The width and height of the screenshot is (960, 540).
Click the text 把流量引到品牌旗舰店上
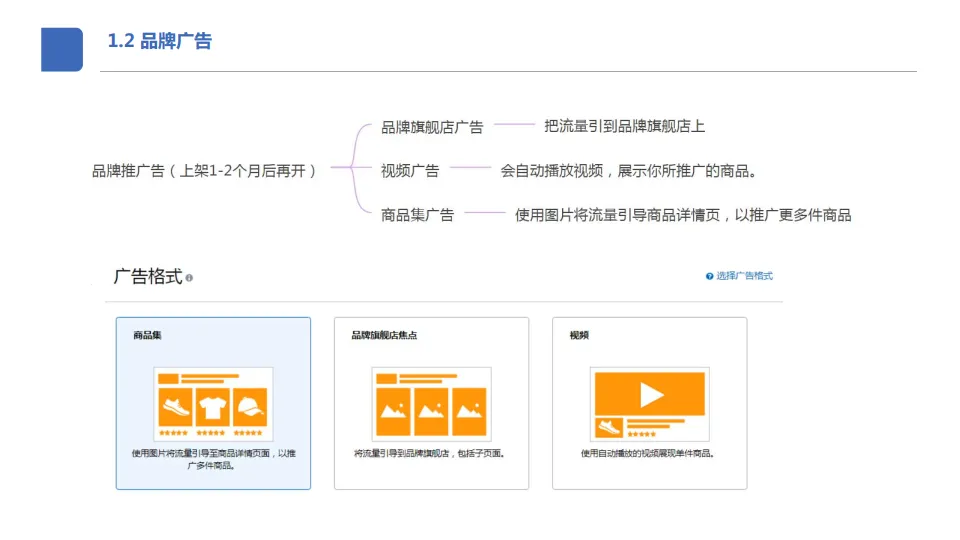(624, 126)
